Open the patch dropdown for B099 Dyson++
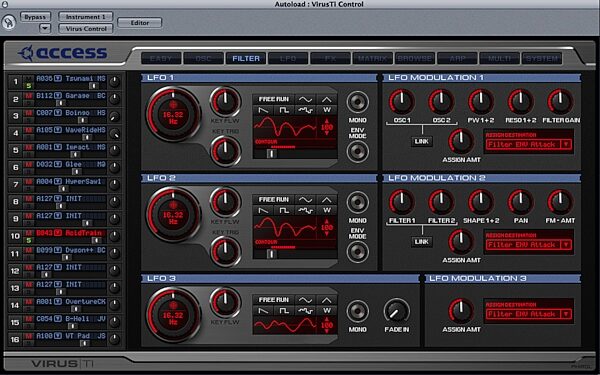This screenshot has width=600, height=375. [x=58, y=250]
